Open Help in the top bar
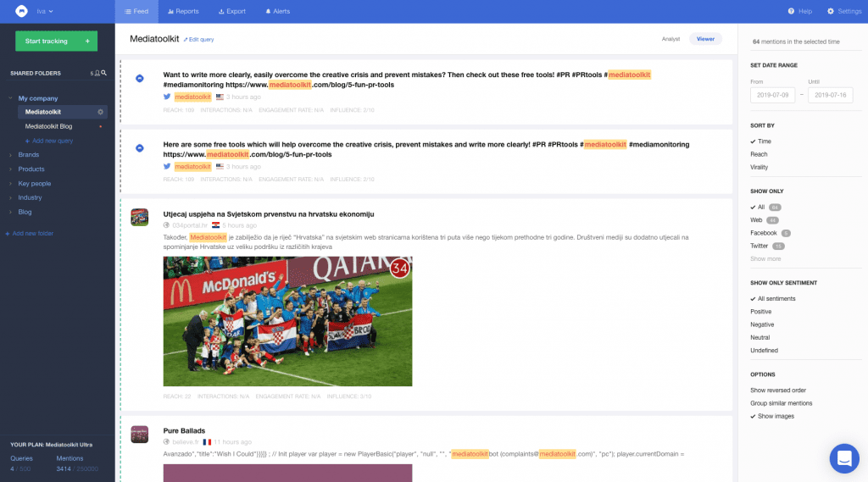The height and width of the screenshot is (482, 868). (800, 11)
